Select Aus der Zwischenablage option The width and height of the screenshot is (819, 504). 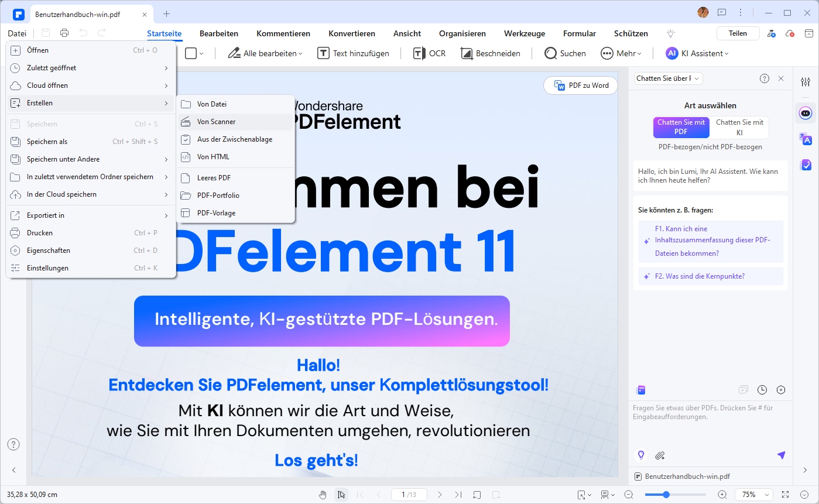pos(235,139)
